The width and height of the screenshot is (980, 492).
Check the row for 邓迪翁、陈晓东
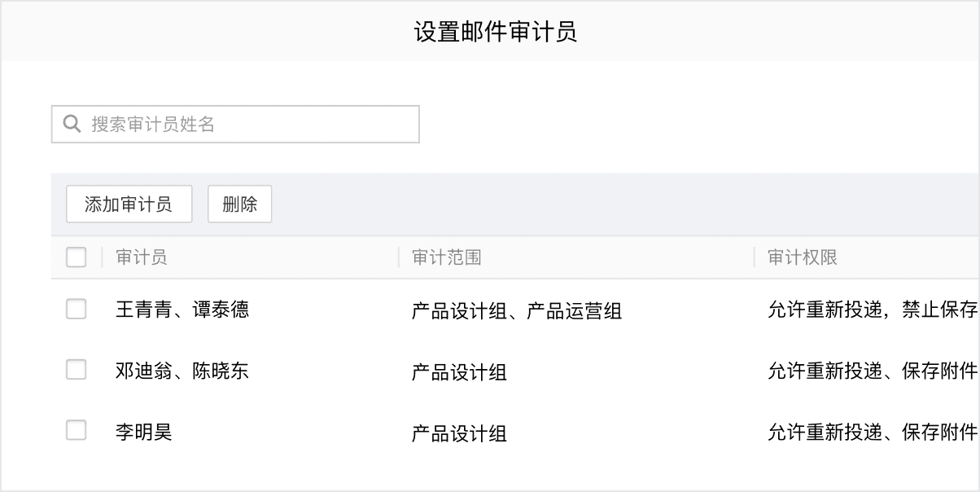point(76,370)
